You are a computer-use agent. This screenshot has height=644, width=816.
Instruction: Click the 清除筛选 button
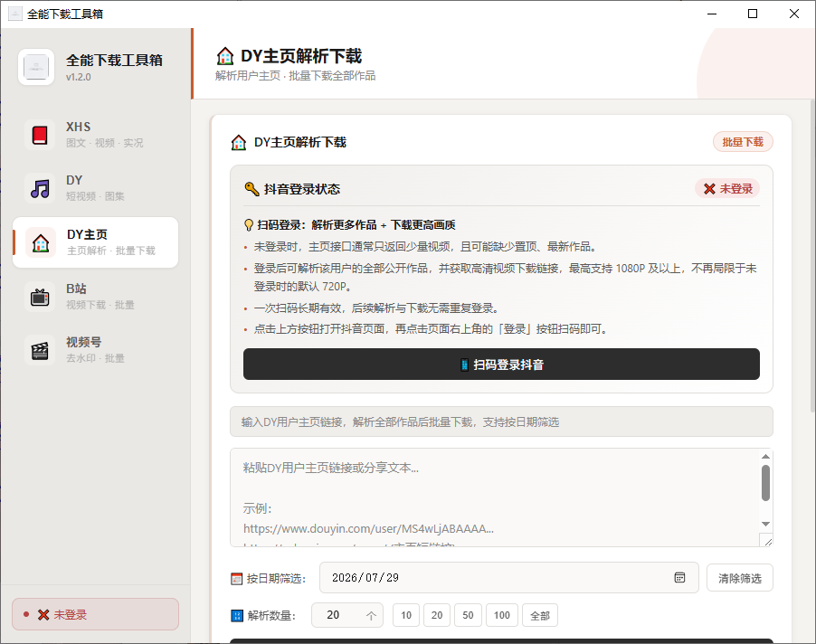coord(739,578)
